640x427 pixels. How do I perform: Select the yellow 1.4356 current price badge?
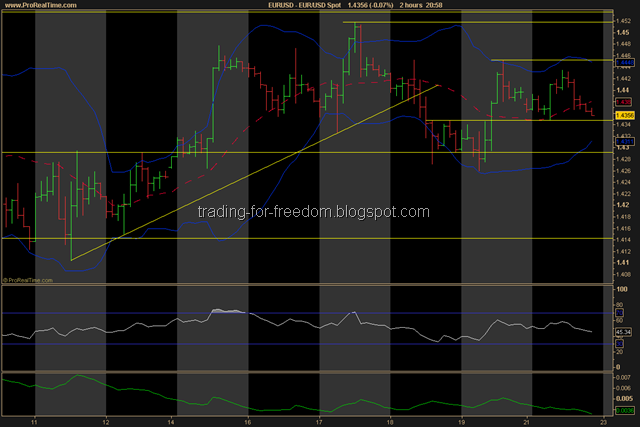[624, 116]
